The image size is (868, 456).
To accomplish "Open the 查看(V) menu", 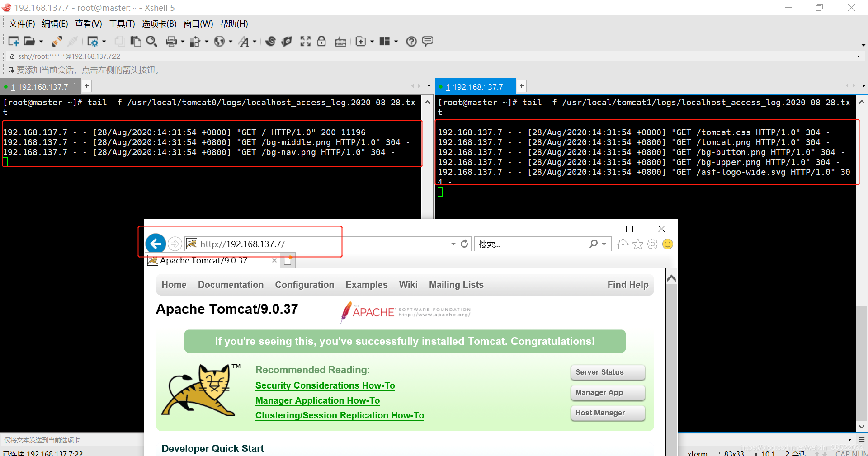I will (x=89, y=24).
